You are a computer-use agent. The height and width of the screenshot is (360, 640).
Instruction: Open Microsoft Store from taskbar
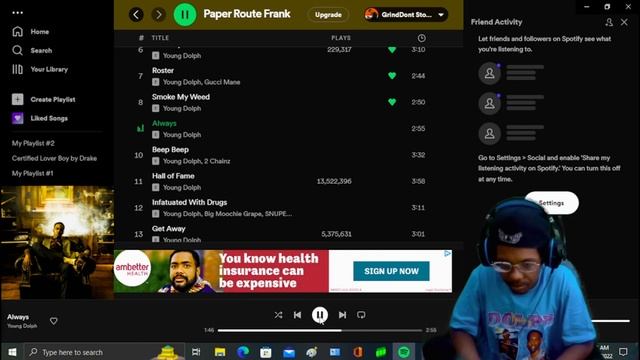pos(266,352)
